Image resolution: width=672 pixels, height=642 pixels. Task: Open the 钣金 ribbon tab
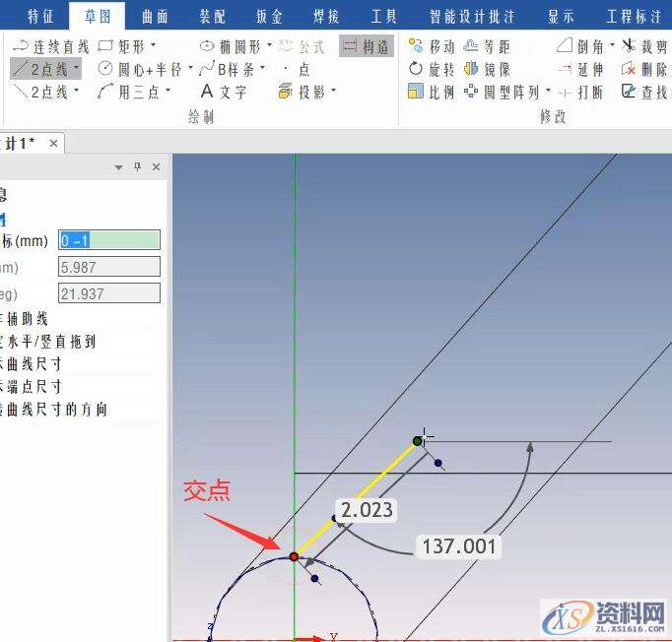point(269,17)
